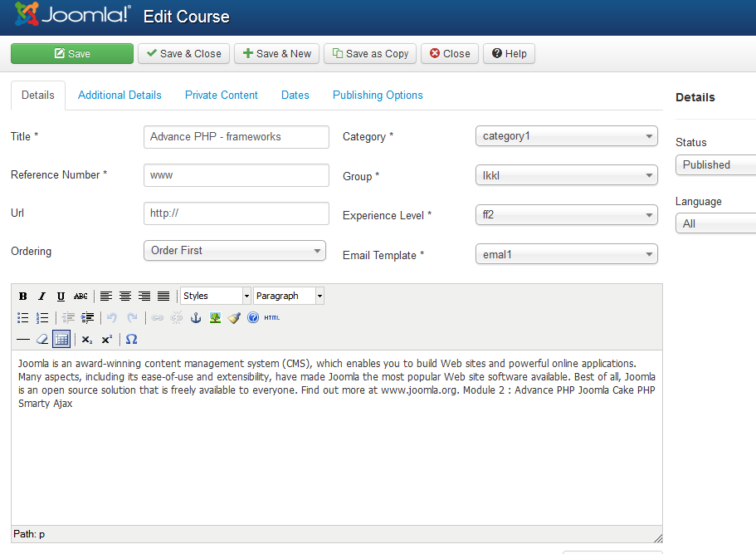Expand the Ordering dropdown
756x554 pixels.
click(235, 251)
